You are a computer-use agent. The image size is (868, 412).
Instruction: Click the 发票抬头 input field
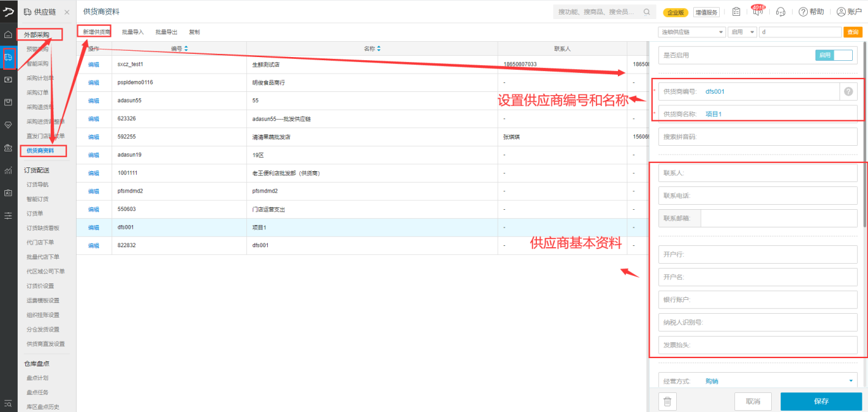pos(758,345)
